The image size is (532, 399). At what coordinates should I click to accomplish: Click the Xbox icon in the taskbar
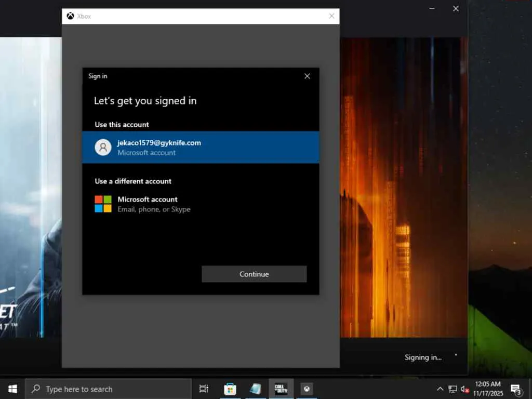pyautogui.click(x=307, y=389)
